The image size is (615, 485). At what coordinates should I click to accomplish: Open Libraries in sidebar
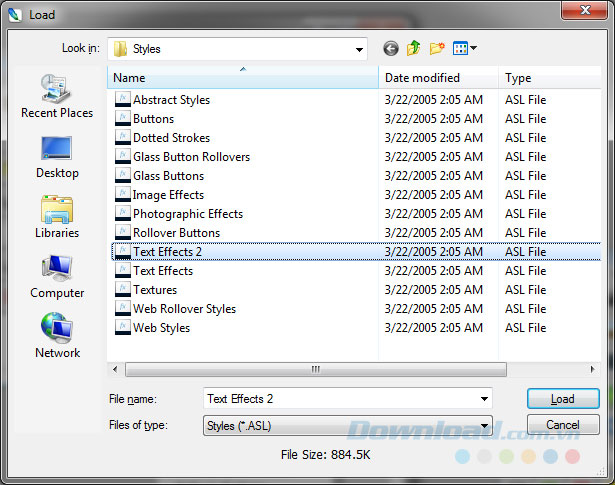pyautogui.click(x=58, y=216)
